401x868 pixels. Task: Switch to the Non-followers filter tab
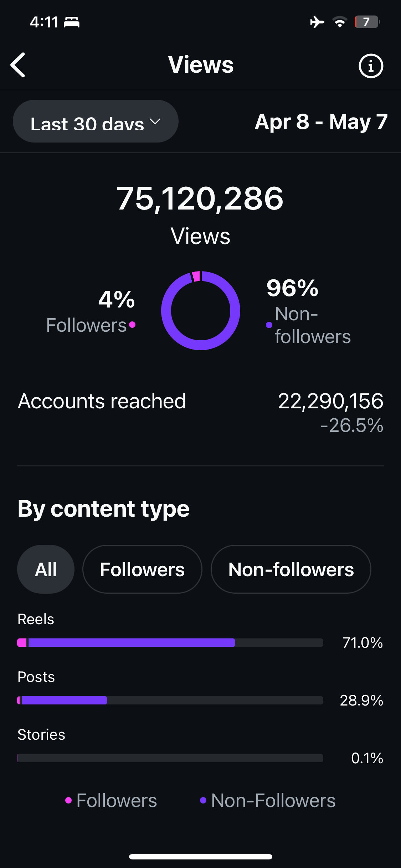click(x=291, y=569)
